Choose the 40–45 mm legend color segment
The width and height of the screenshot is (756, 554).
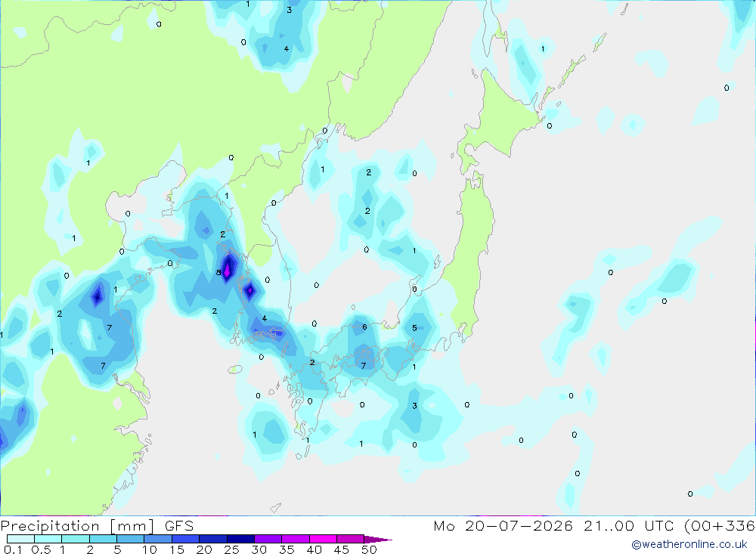[323, 539]
